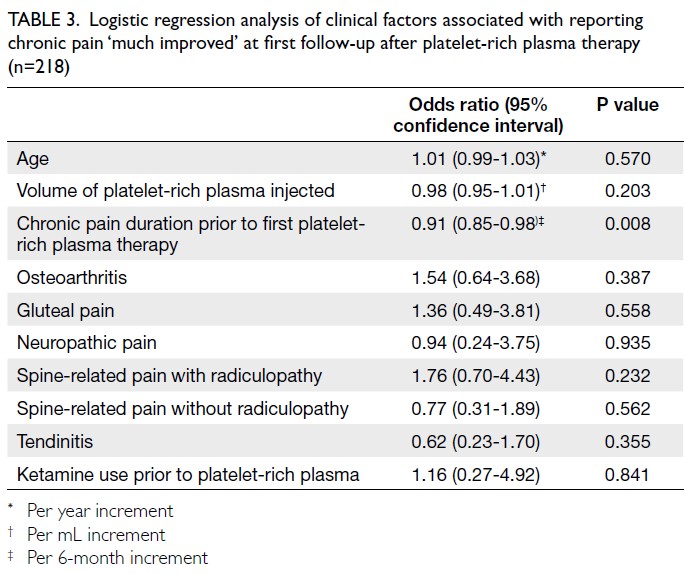Select 'Spine-related pain without radiculopathy' label
Screen dimensions: 691x574
click(x=182, y=408)
